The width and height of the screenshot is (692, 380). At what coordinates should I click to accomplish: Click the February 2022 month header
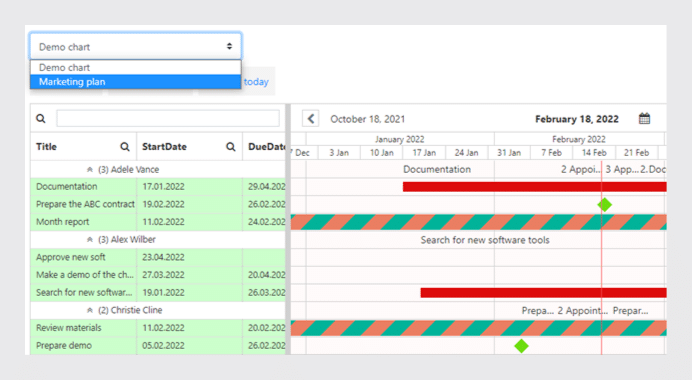[579, 139]
